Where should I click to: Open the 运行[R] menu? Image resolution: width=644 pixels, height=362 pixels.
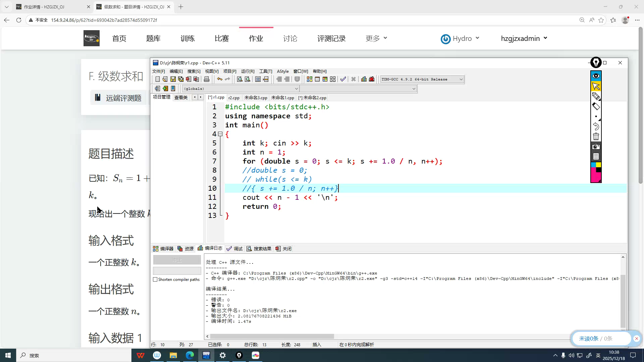(x=248, y=71)
